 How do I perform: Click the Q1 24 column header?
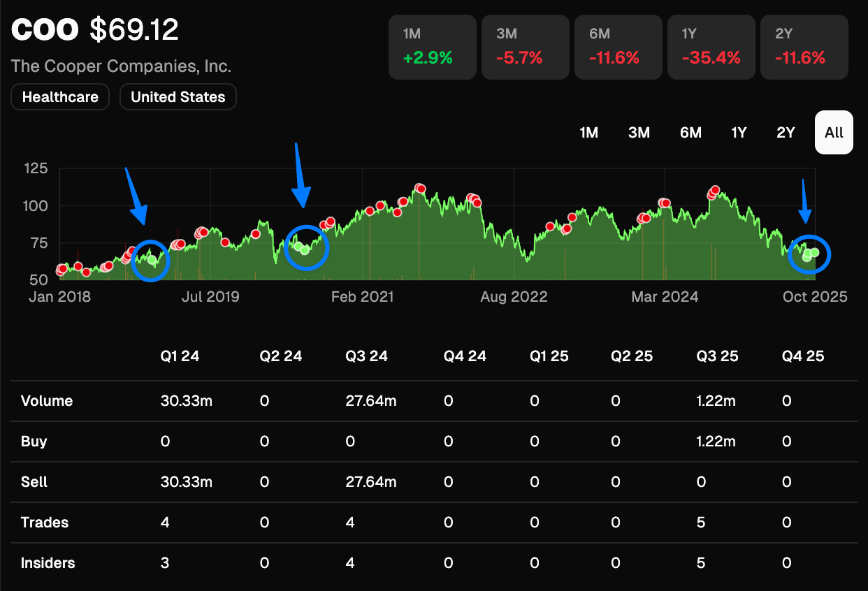click(180, 356)
